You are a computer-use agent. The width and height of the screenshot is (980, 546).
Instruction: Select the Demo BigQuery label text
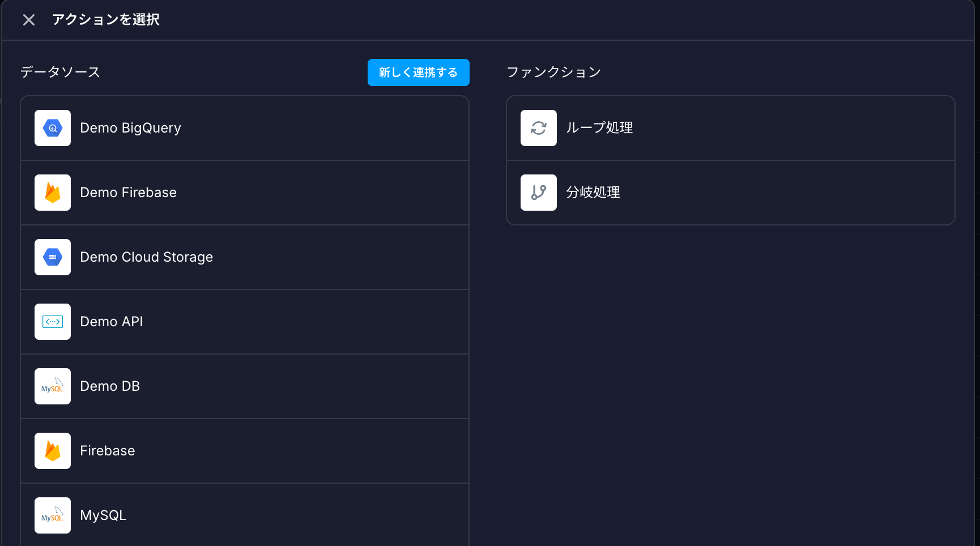130,128
